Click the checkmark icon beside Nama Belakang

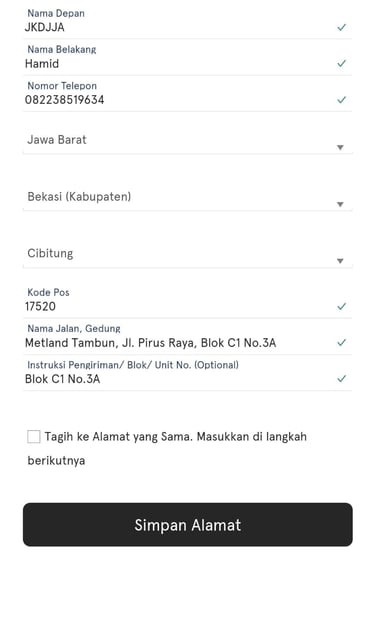[x=341, y=63]
